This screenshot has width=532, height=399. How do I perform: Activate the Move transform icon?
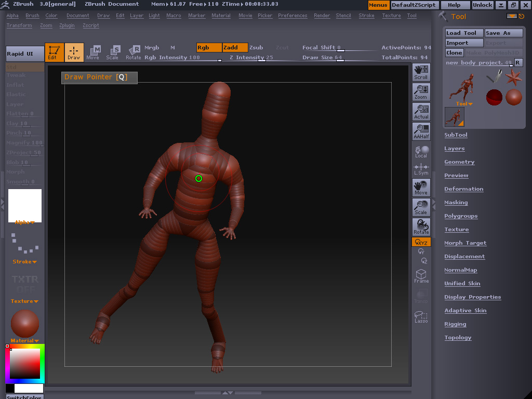(x=94, y=51)
